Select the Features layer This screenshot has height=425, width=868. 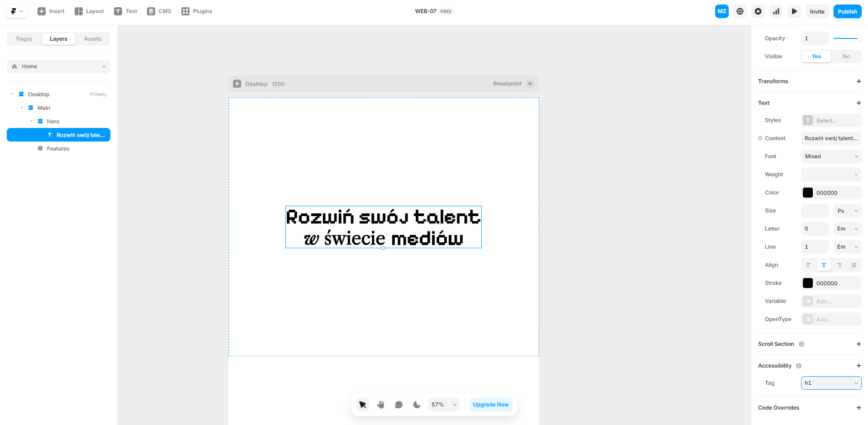pos(58,148)
